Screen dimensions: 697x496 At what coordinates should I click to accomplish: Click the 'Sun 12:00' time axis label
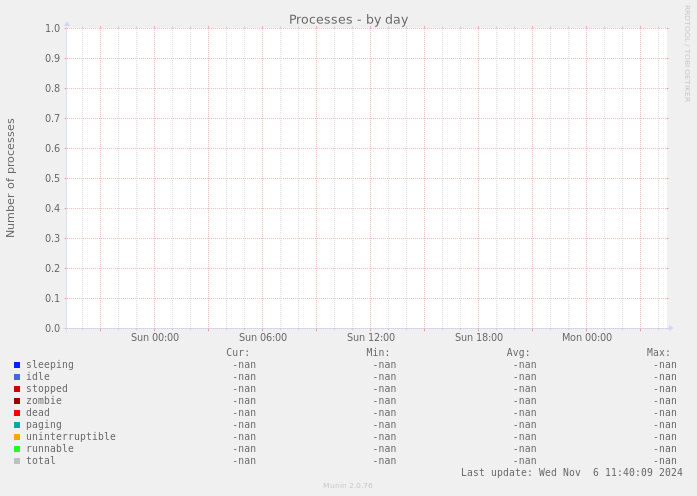371,337
